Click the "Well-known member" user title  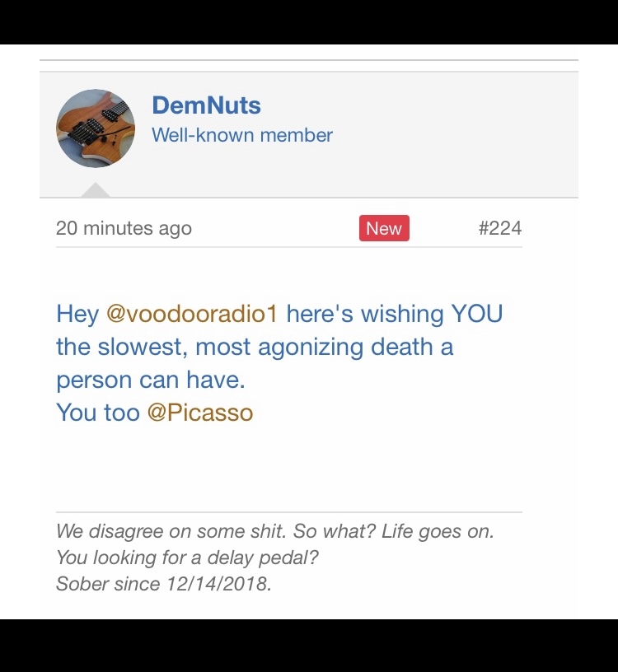[x=242, y=135]
